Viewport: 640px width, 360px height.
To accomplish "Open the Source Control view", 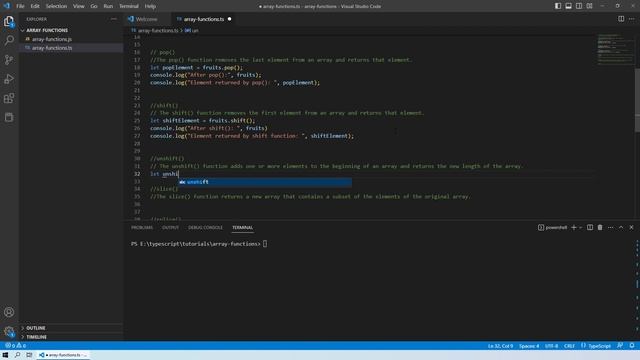I will point(9,60).
